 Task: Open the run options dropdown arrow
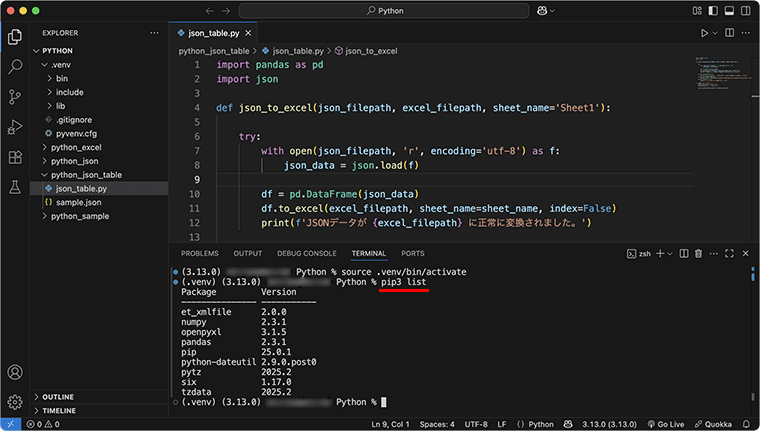(715, 33)
